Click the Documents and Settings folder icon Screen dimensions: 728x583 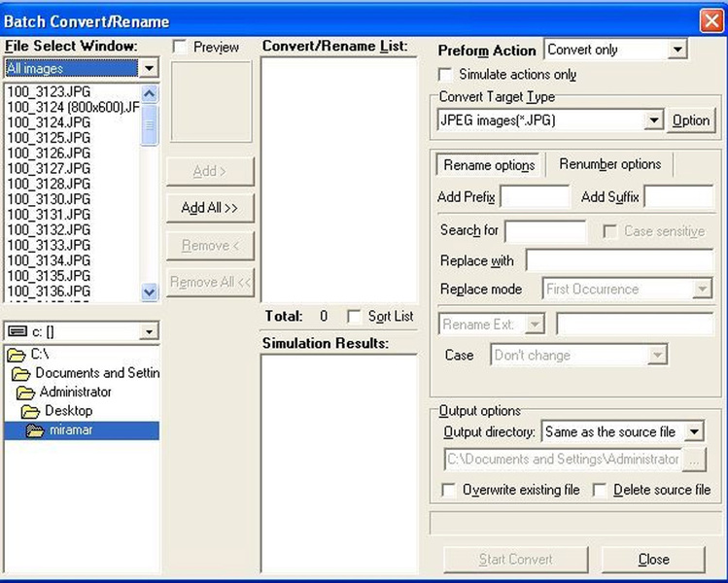point(20,374)
